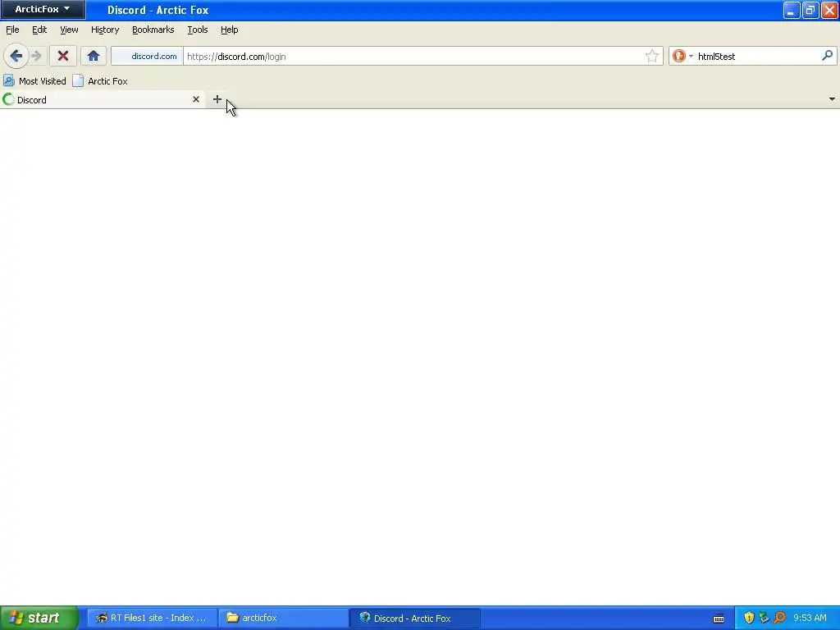The width and height of the screenshot is (840, 630).
Task: Click the keyboard icon in taskbar
Action: (x=719, y=619)
